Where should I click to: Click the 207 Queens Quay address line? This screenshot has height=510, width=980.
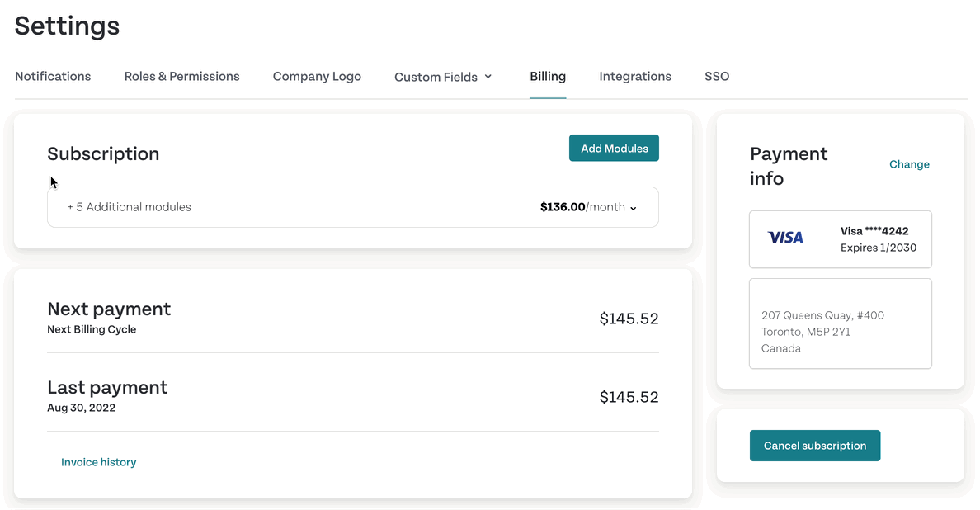[822, 315]
